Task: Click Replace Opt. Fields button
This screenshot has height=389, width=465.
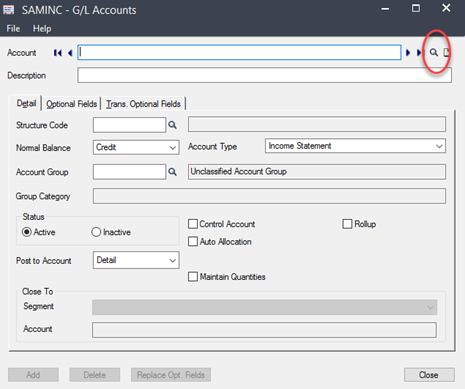Action: click(x=171, y=375)
